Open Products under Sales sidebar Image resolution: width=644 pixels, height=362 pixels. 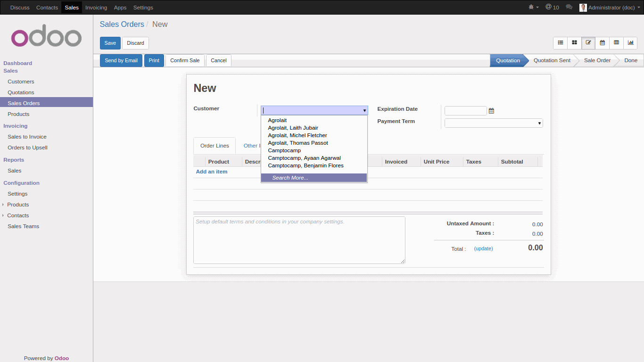coord(18,114)
